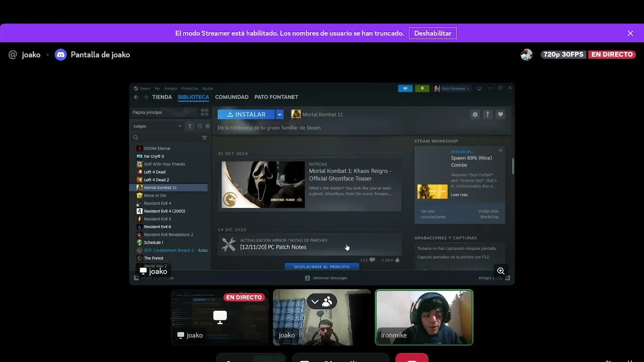This screenshot has height=362, width=644.
Task: Open Steam Big Picture monitor icon
Action: [x=479, y=88]
